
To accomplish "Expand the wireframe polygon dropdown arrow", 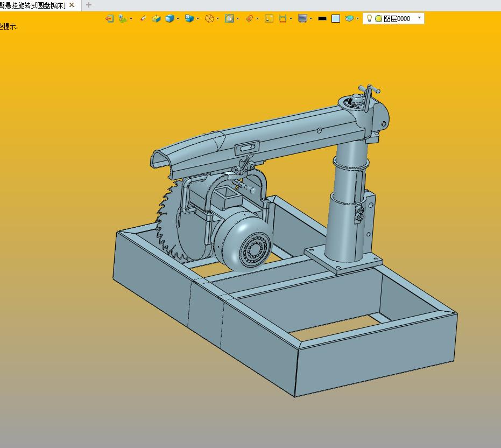I will (217, 18).
